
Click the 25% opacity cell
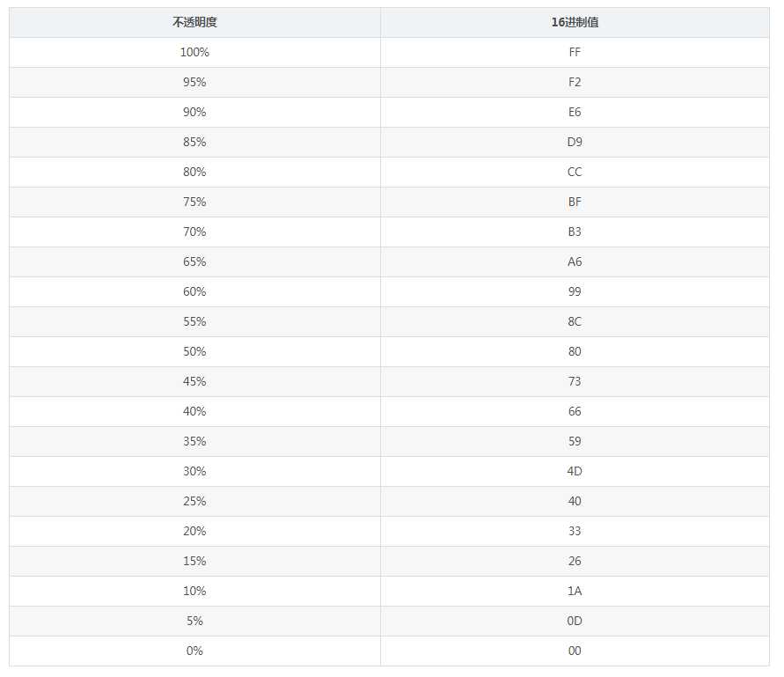(194, 502)
